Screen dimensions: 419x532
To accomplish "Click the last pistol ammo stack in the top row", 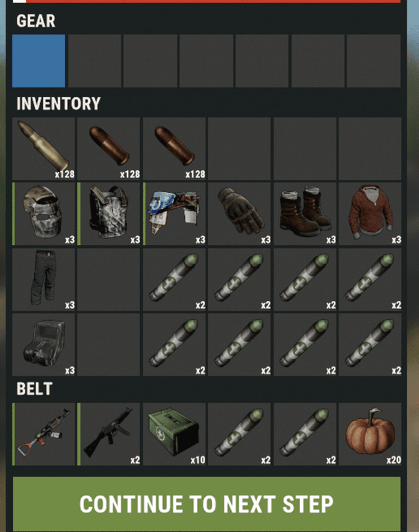I will pos(174,149).
